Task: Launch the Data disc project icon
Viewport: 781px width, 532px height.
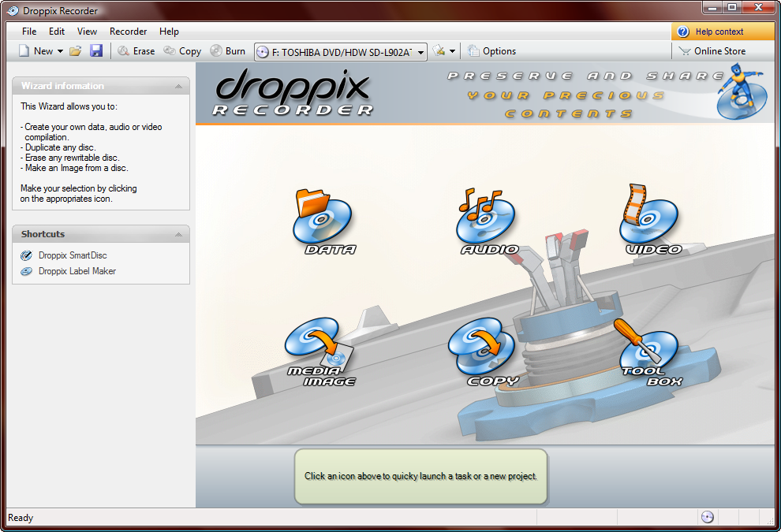Action: coord(323,221)
